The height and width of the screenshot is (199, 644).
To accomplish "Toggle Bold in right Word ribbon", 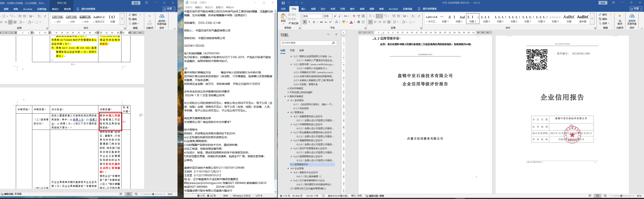I will [305, 22].
